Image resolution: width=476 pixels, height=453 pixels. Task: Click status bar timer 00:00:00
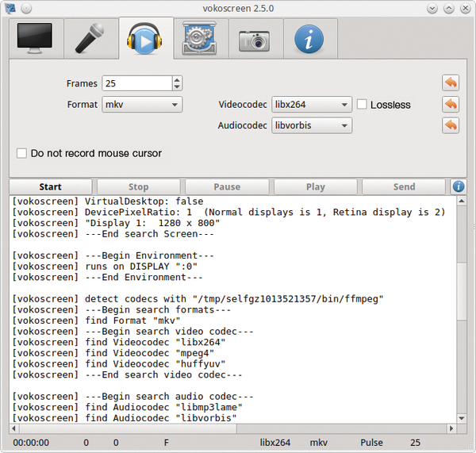pyautogui.click(x=31, y=443)
